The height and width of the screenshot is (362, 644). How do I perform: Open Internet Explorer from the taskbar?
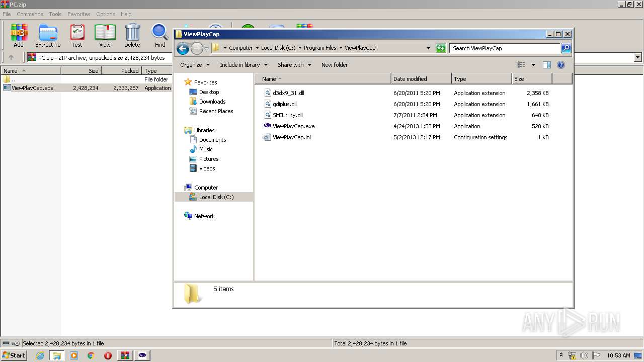tap(40, 355)
